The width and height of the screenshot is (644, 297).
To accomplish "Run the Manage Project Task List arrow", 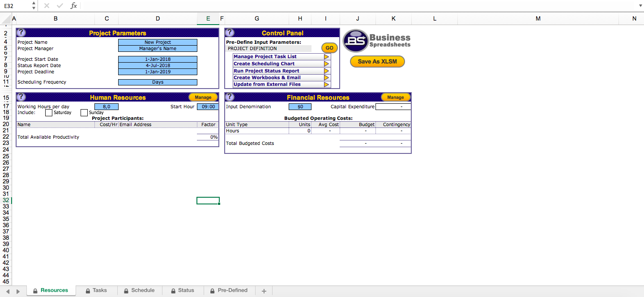I will coord(326,57).
